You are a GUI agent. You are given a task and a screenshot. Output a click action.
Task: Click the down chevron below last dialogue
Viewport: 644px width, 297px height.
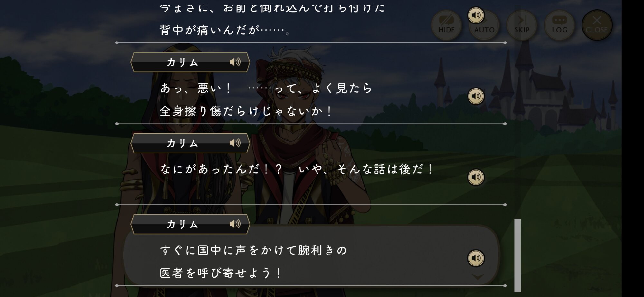click(478, 276)
